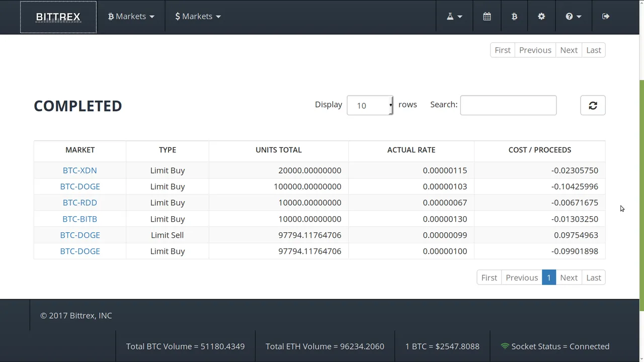Open BTC-DOGE link in Limit Sell row
Viewport: 644px width, 362px height.
coord(80,235)
